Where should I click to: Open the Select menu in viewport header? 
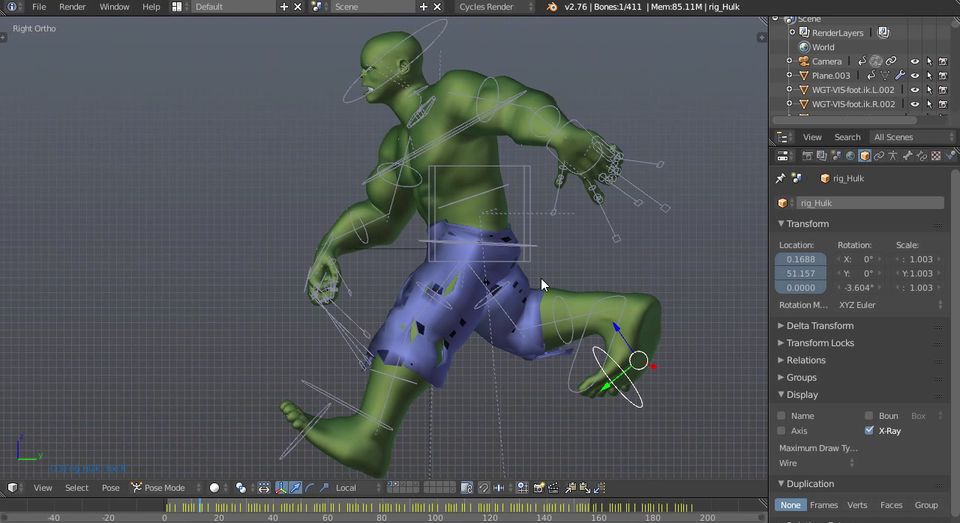pos(77,487)
